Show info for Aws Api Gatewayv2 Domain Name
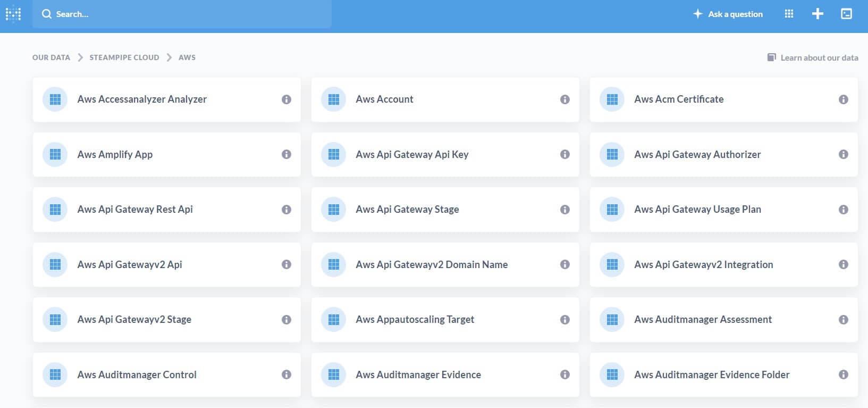 pyautogui.click(x=565, y=264)
